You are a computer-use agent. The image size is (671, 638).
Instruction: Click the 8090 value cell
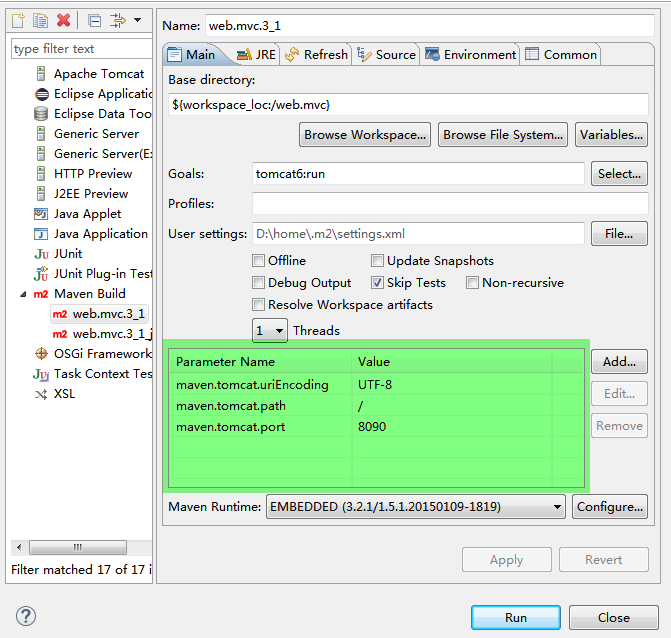[x=452, y=427]
